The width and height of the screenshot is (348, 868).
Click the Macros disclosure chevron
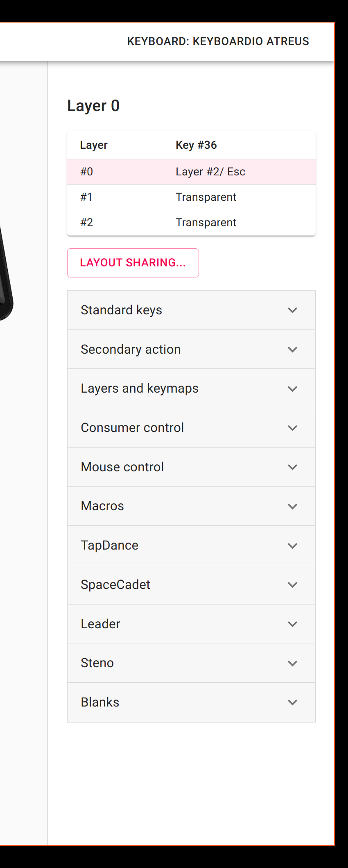(292, 506)
